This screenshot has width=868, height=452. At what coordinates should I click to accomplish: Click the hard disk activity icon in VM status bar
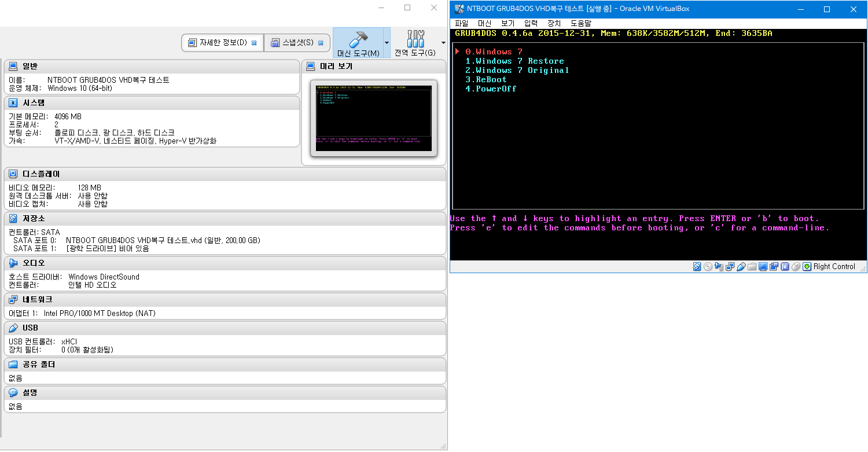697,266
